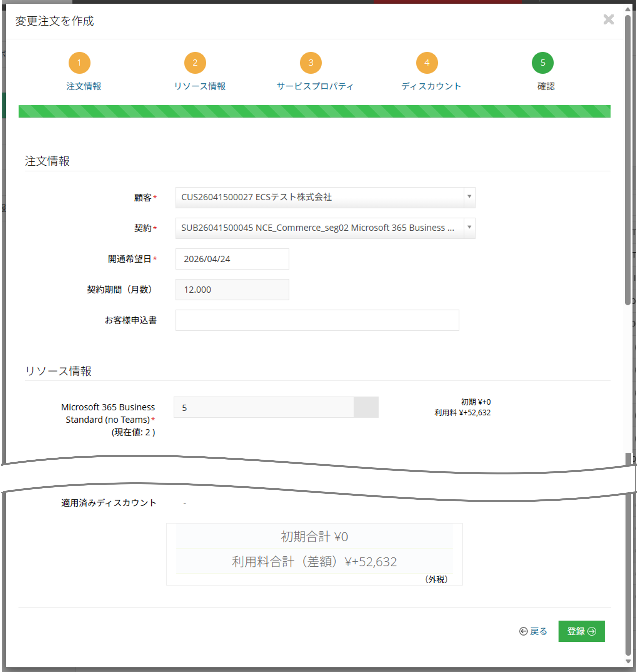
Task: Click the 初期 ¥+0 resource price text
Action: pos(476,402)
